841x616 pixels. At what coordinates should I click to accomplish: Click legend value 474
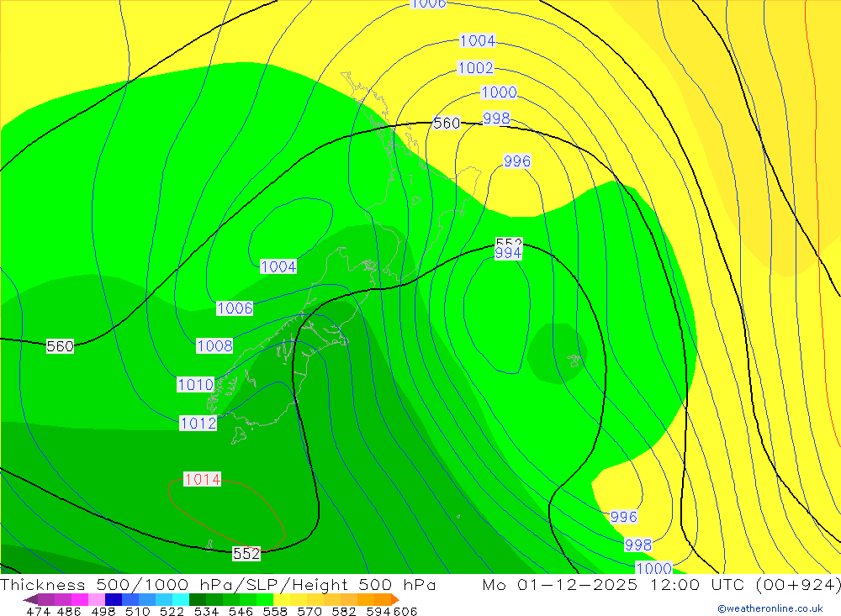[38, 611]
